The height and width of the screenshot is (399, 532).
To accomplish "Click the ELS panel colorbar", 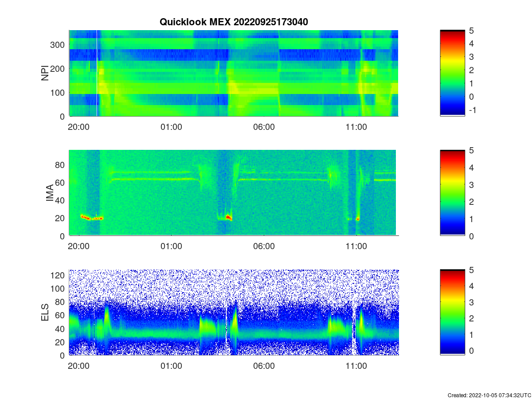I will [x=452, y=312].
